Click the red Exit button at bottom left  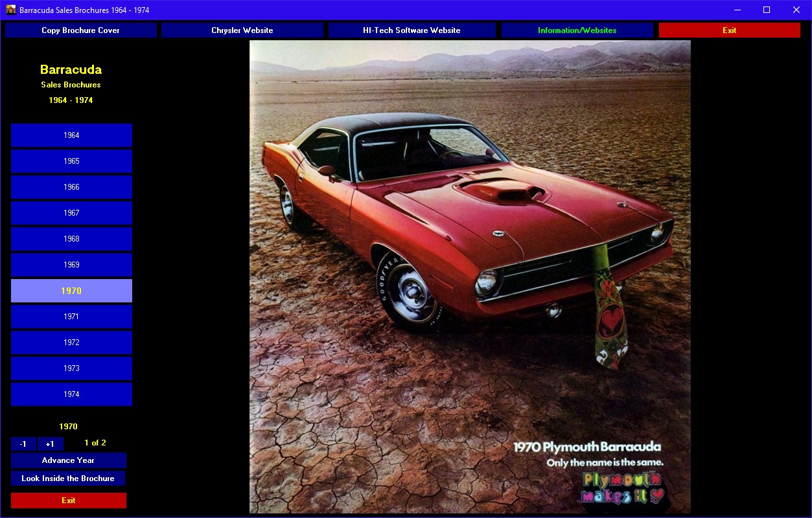tap(69, 501)
